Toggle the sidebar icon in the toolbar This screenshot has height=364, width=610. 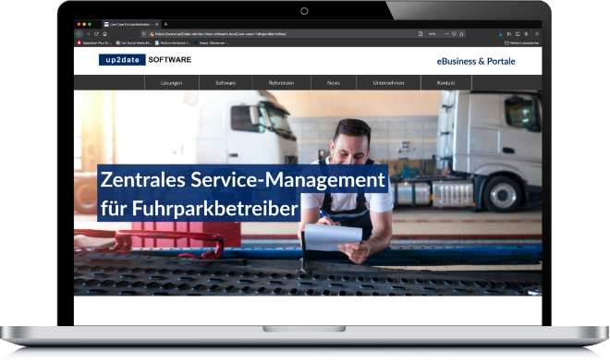[x=518, y=34]
